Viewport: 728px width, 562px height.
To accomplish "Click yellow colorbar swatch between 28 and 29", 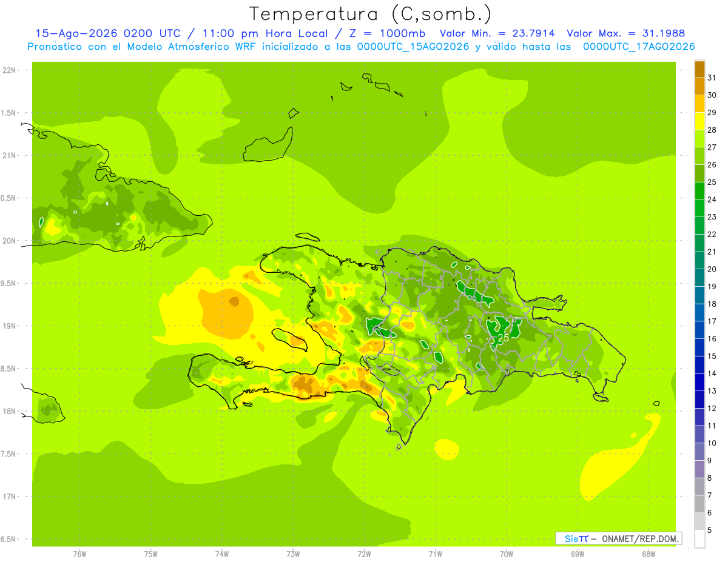I will click(x=699, y=121).
